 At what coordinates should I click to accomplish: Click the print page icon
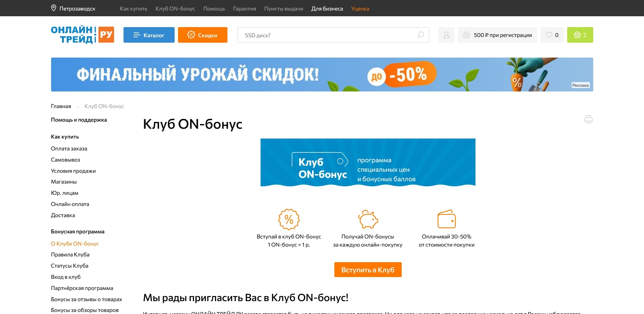click(x=588, y=119)
